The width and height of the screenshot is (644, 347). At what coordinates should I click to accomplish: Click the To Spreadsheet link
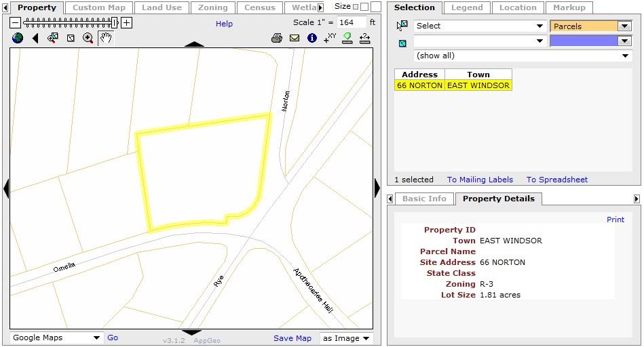click(x=557, y=180)
